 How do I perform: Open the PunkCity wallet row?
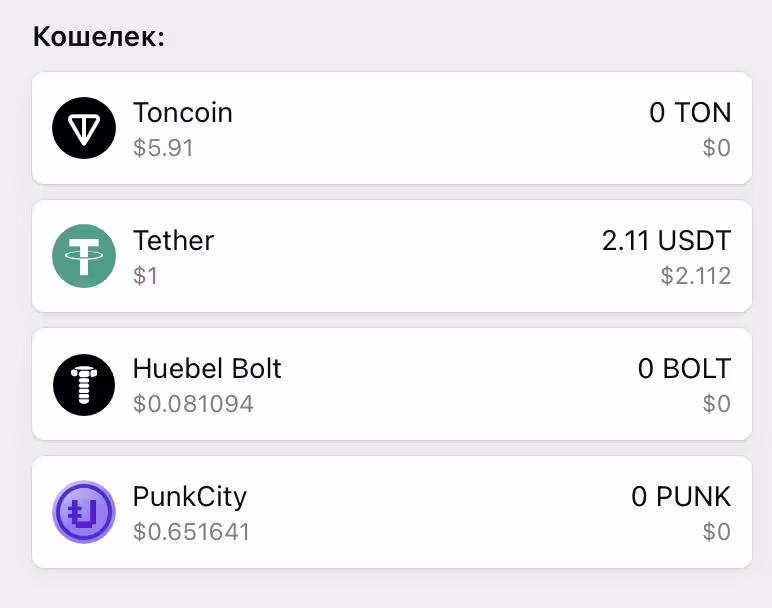click(392, 512)
